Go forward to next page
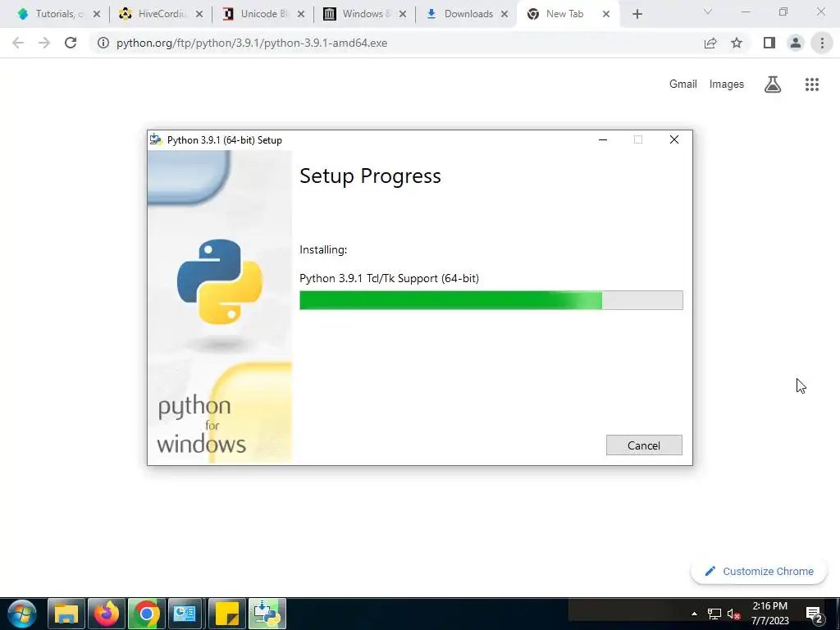The height and width of the screenshot is (630, 840). tap(44, 43)
